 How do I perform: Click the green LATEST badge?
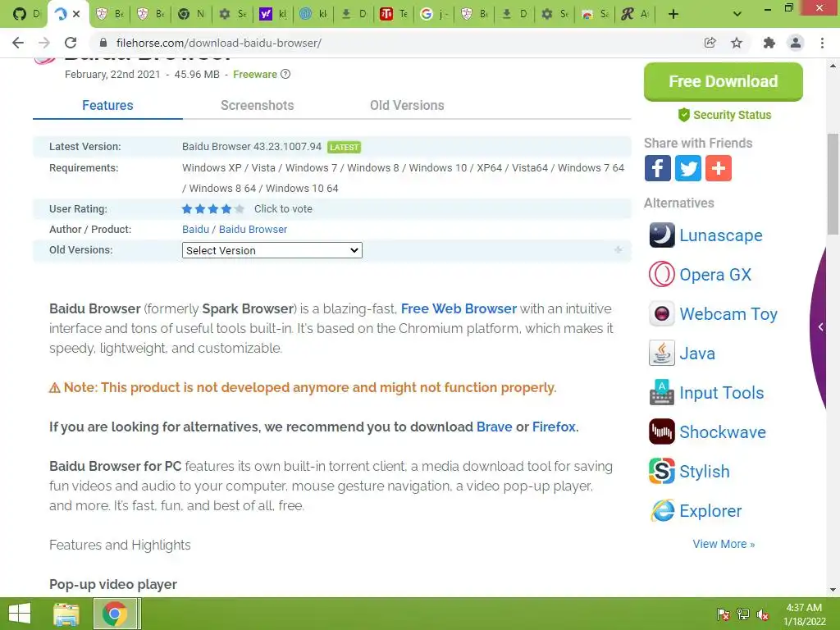[344, 147]
